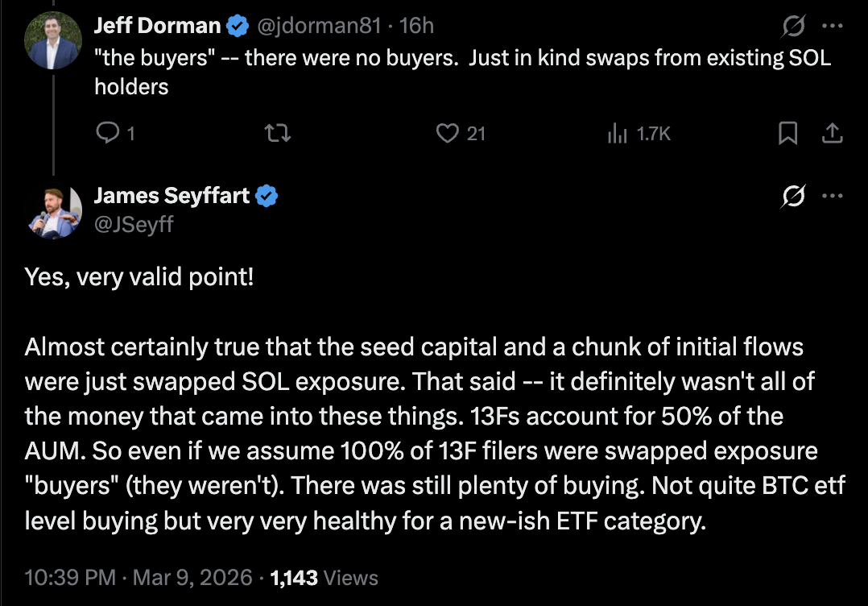The image size is (868, 606).
Task: Reply to Jeff Dorman's tweet
Action: coord(109,134)
